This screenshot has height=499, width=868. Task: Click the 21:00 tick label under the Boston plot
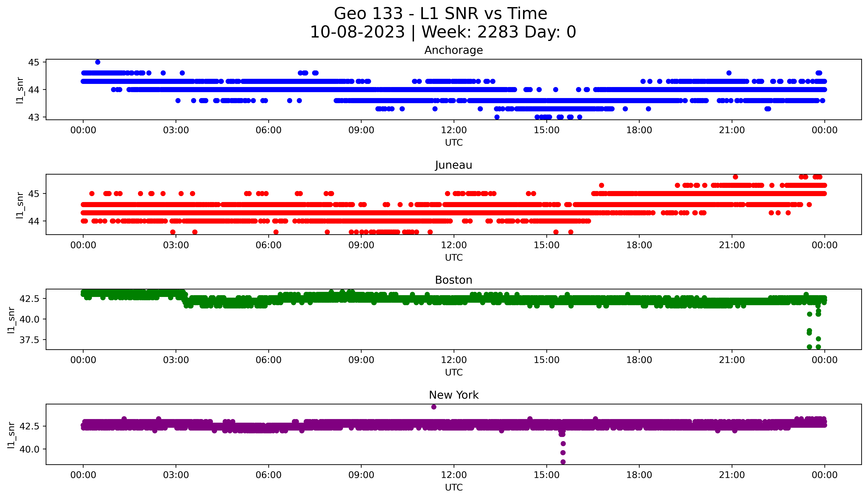tap(732, 360)
